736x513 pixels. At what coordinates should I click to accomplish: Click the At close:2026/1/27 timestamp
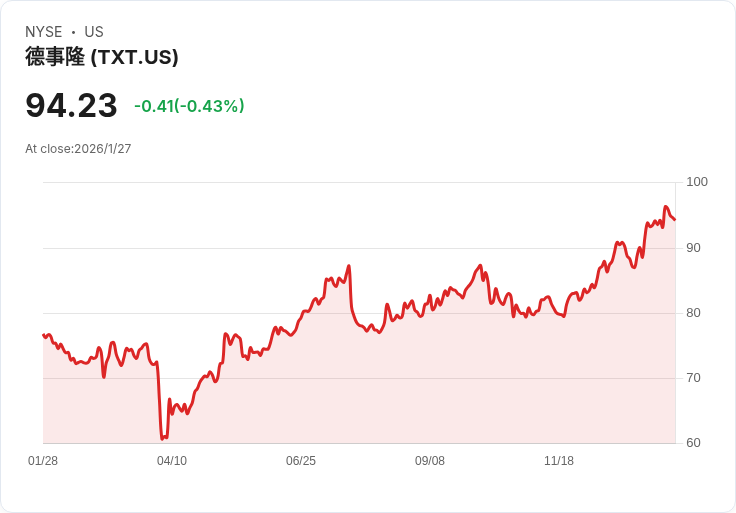[78, 149]
